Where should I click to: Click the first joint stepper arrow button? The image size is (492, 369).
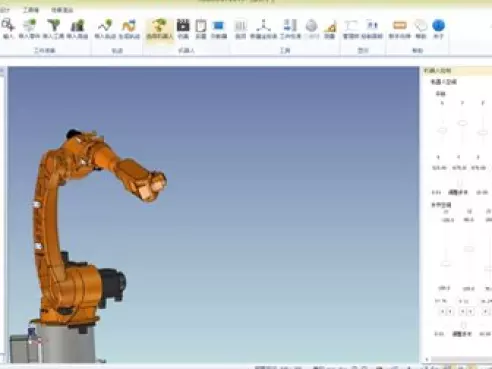click(x=442, y=312)
